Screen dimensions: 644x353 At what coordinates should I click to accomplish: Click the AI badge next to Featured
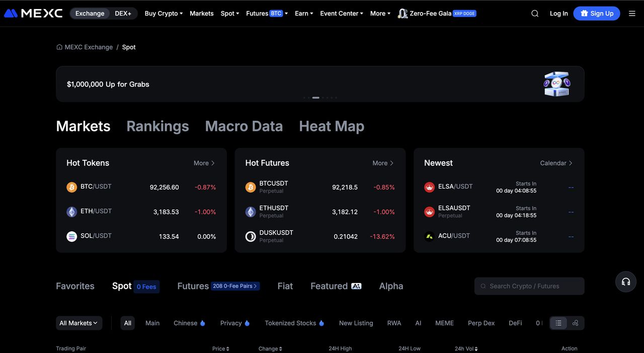click(x=356, y=286)
